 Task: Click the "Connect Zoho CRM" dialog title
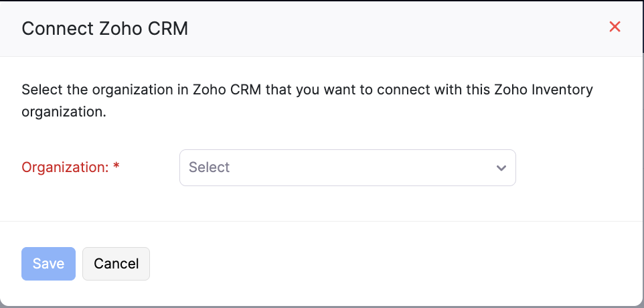pos(105,28)
